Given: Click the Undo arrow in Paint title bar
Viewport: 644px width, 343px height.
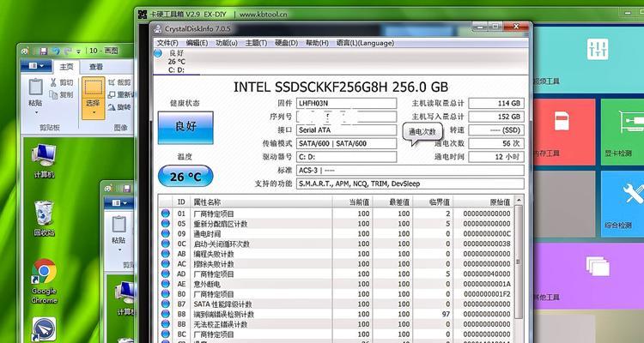Looking at the screenshot, I should (x=56, y=51).
